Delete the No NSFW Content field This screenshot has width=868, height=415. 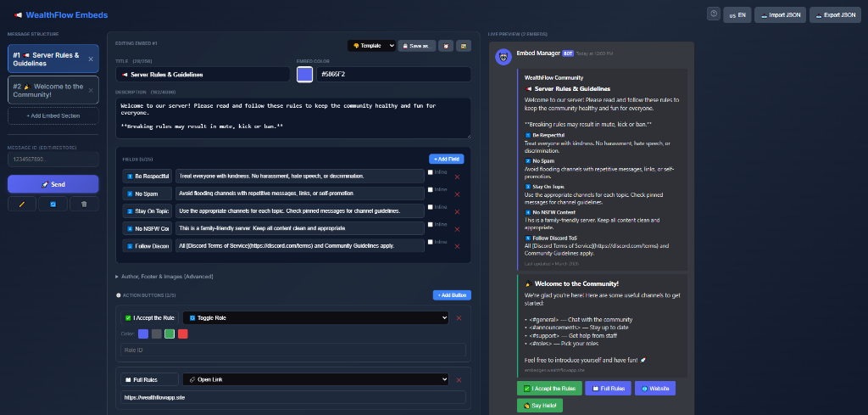click(x=457, y=229)
